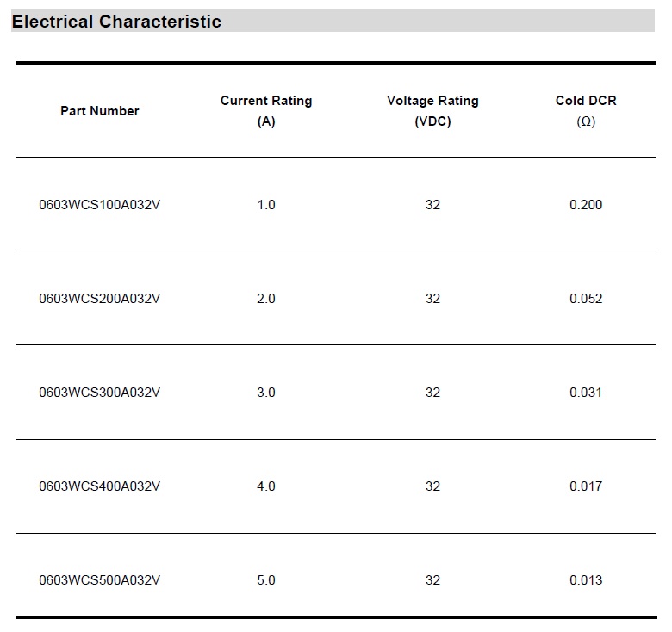Select the 2.0 current rating value
Screen dimensions: 672x632
pyautogui.click(x=266, y=299)
